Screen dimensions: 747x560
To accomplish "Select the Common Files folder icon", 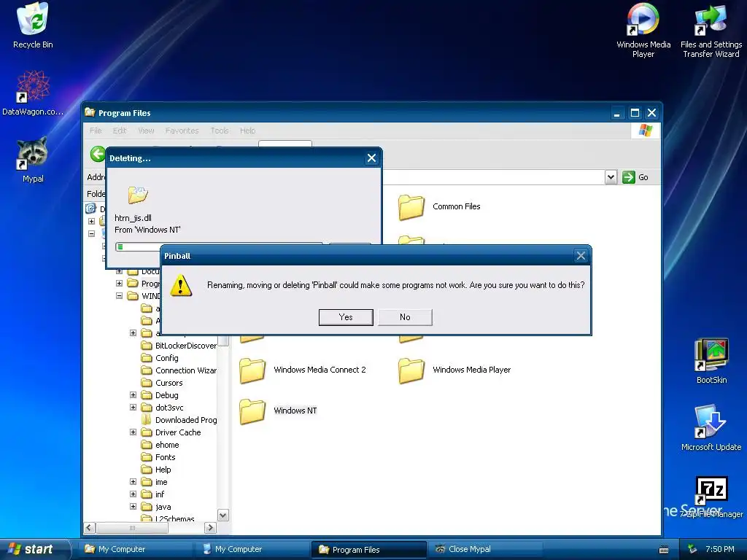I will pos(411,206).
